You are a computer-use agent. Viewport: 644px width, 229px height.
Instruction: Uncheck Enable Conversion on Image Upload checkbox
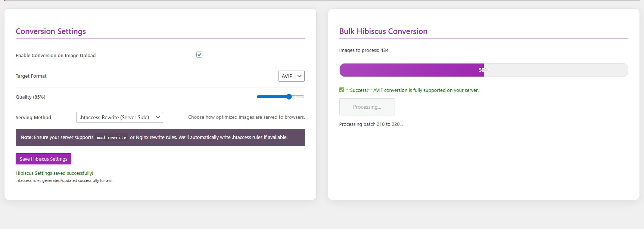click(199, 55)
